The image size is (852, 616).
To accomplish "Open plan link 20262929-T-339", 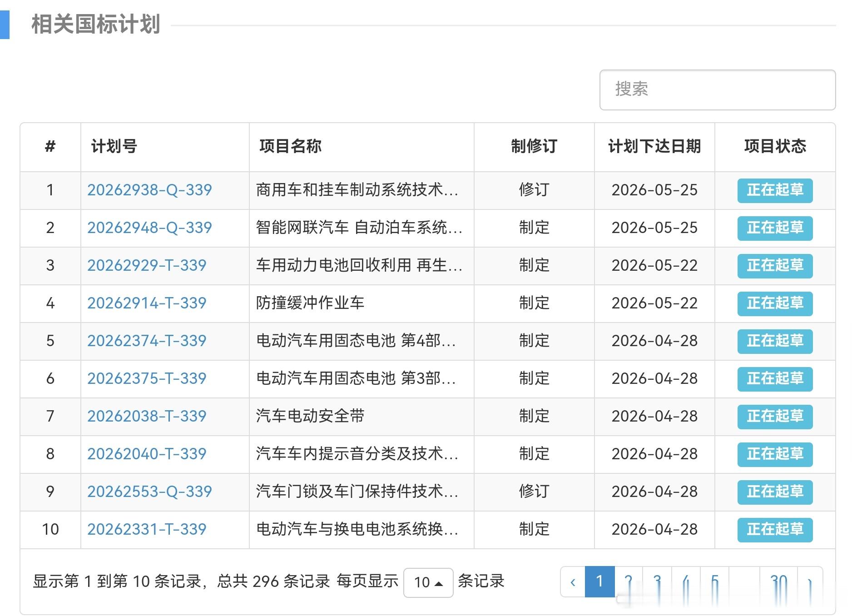I will 147,265.
